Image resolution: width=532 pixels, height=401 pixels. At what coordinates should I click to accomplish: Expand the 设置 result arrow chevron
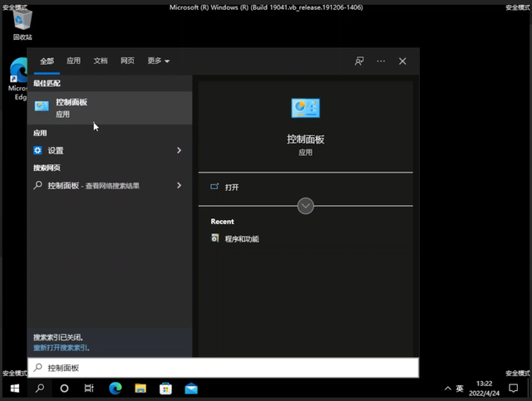(x=179, y=151)
